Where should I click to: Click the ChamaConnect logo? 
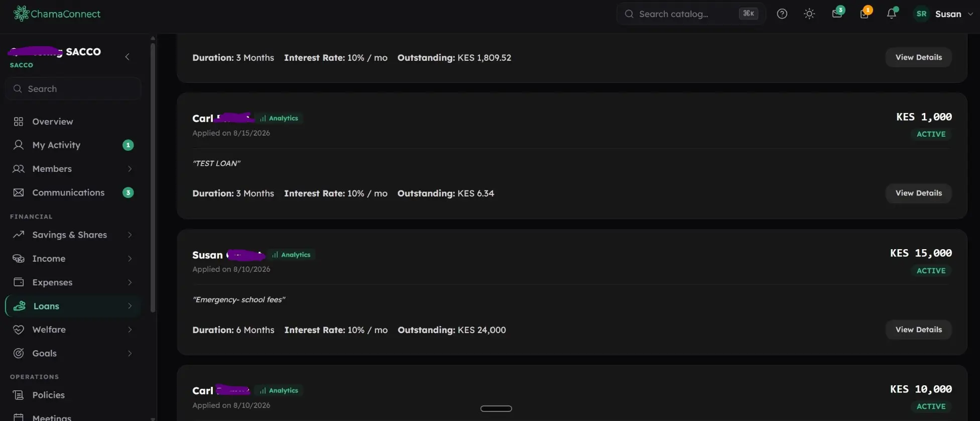point(57,14)
